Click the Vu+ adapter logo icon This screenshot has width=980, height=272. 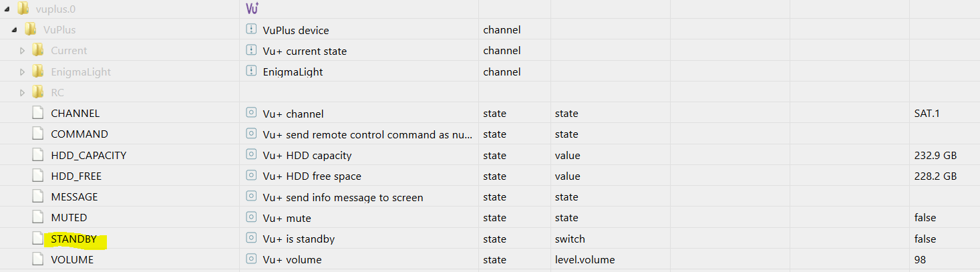tap(252, 8)
